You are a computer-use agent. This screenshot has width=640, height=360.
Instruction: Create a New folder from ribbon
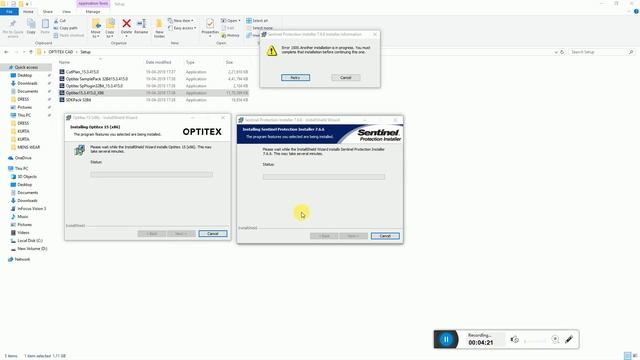point(159,28)
